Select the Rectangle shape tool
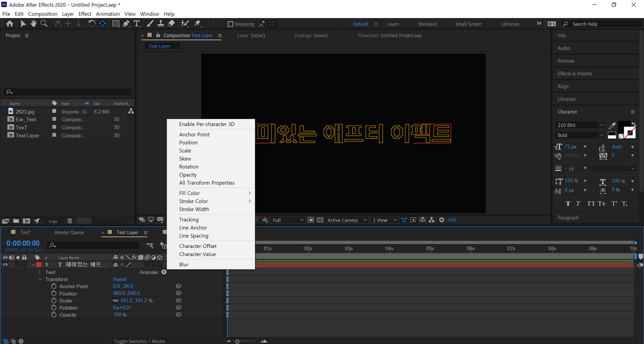Screen dimensions: 644x344 116,24
